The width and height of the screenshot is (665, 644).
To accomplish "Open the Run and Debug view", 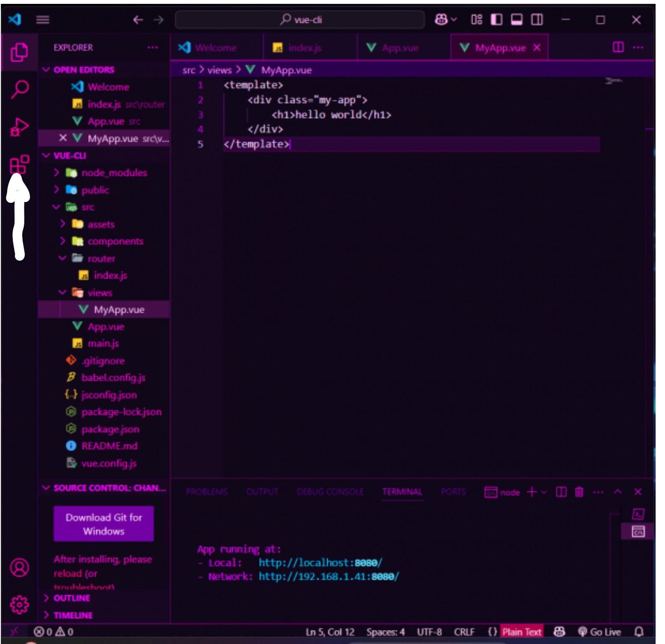I will click(19, 127).
